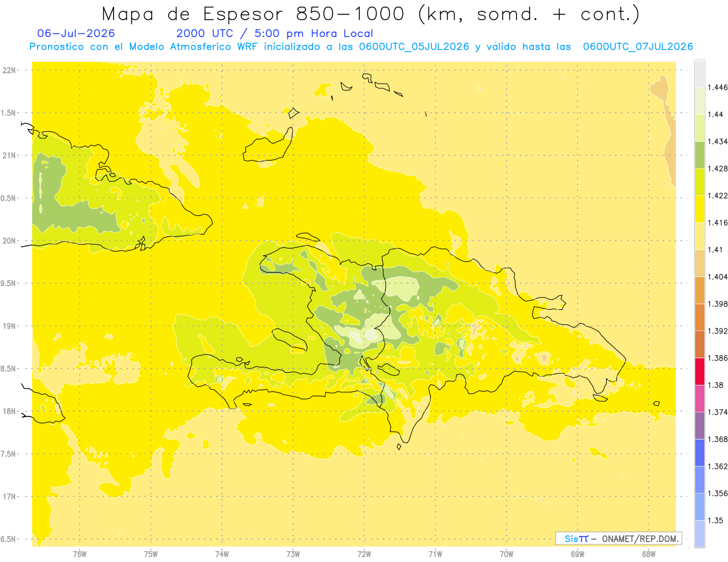Click the "1.368" colorbar value
Image resolution: width=728 pixels, height=562 pixels.
(x=718, y=439)
